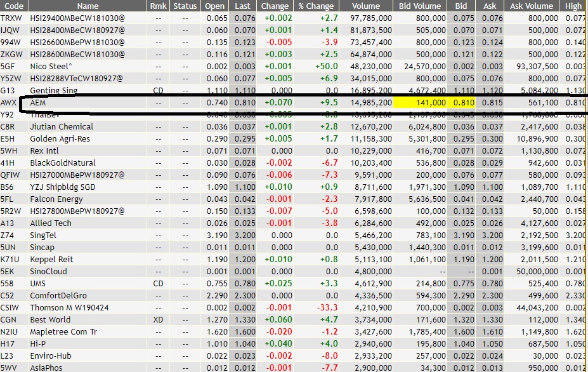
Task: Select the Nico Steel^ row name
Action: 51,67
